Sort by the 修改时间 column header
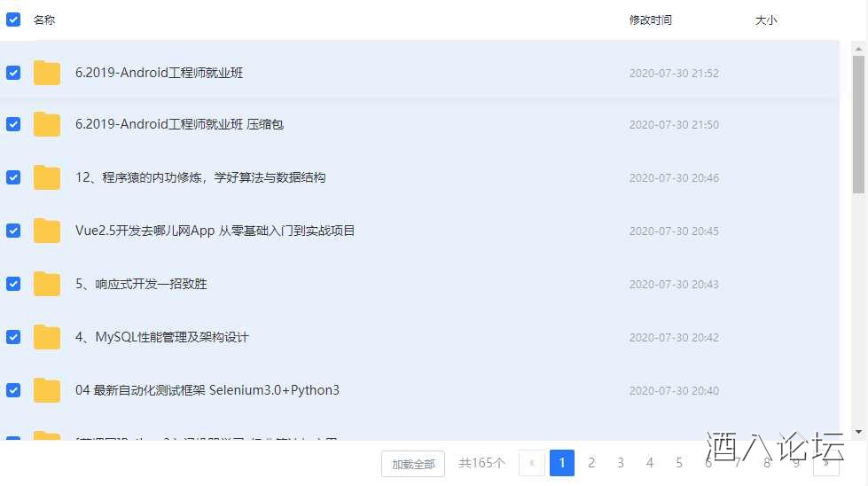Screen dimensions: 868x486 651,20
